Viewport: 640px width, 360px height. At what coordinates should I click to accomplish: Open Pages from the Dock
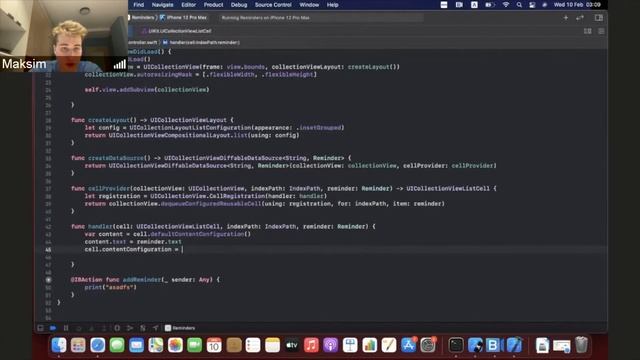point(389,345)
